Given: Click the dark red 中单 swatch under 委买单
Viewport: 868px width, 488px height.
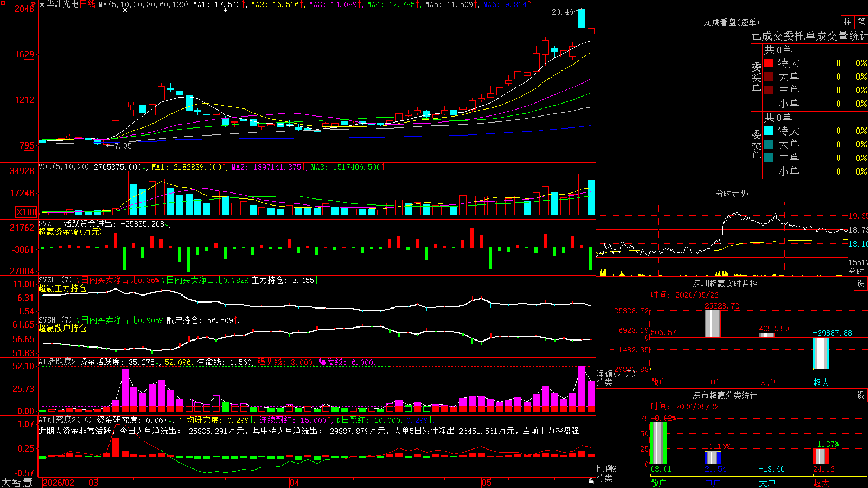Looking at the screenshot, I should 768,89.
